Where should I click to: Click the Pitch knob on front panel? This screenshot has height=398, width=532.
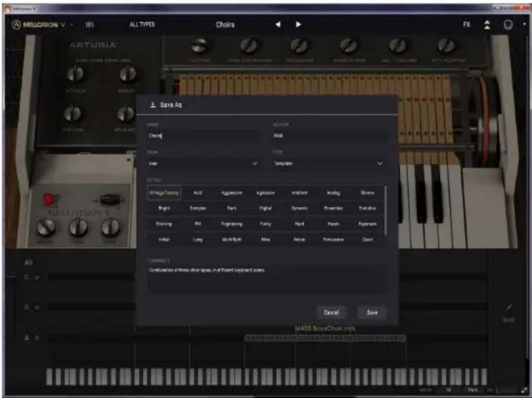pos(110,227)
